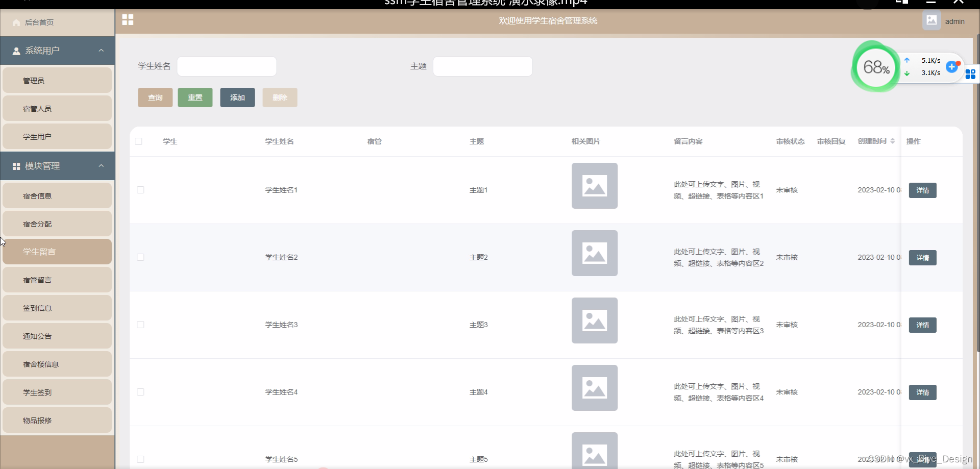Open 学生用户 menu item
980x469 pixels.
point(57,136)
